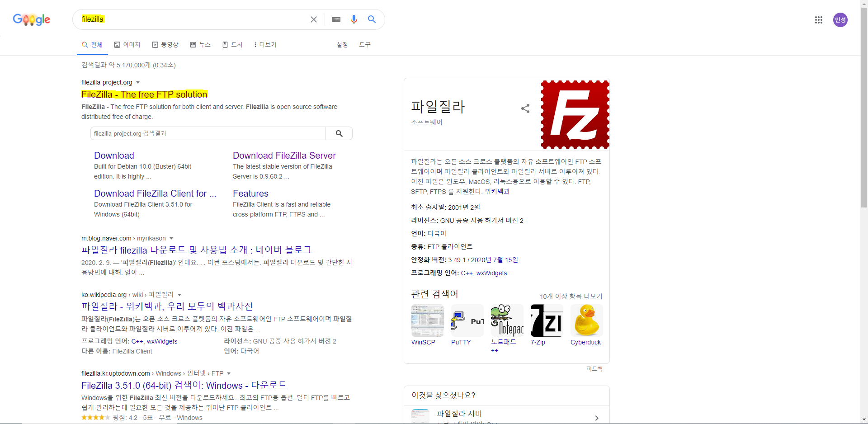Click the filezilla-project.org site search field
Viewport: 868px width, 424px height.
[x=208, y=133]
